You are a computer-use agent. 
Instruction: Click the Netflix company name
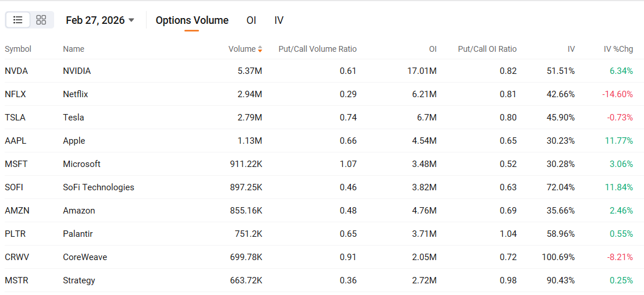[x=76, y=94]
